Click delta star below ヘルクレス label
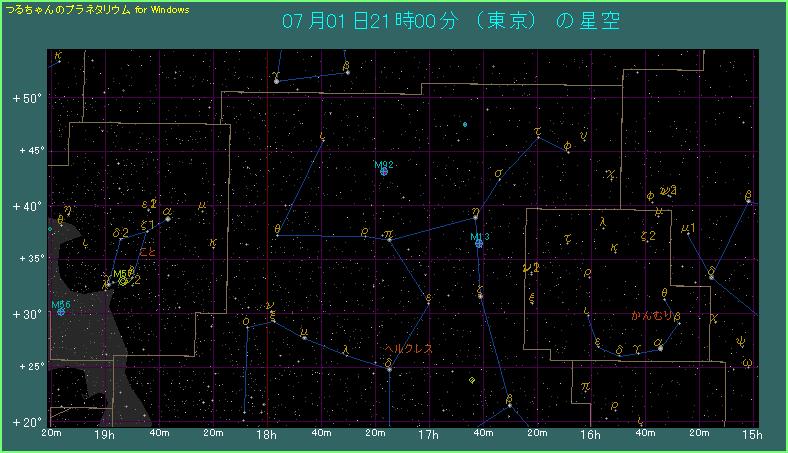788x453 pixels. click(389, 369)
